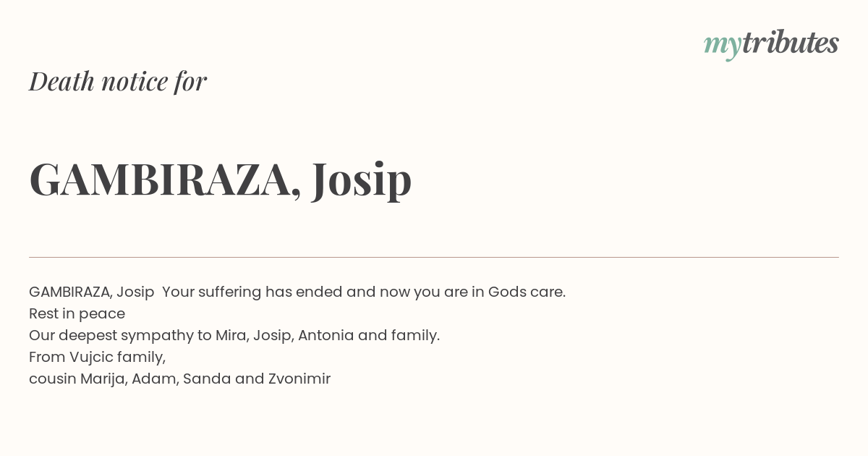
Task: Click the deepest sympathy to Mira line
Action: click(x=234, y=336)
